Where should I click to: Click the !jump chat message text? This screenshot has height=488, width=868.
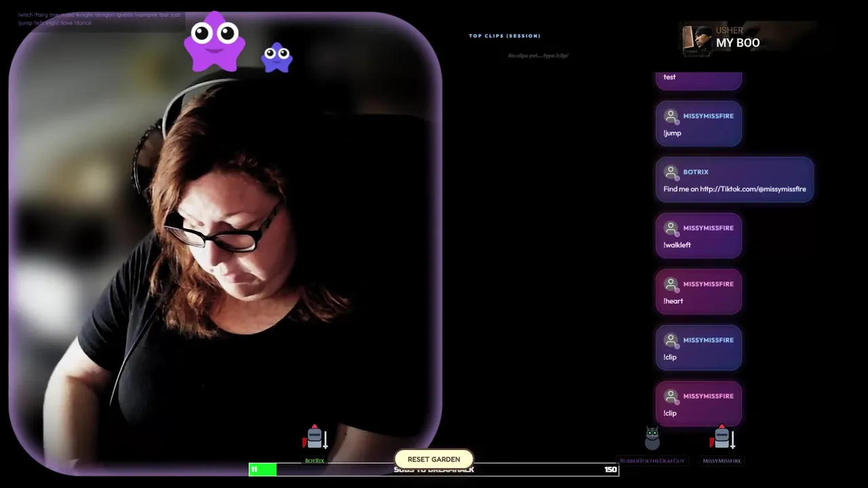(672, 133)
